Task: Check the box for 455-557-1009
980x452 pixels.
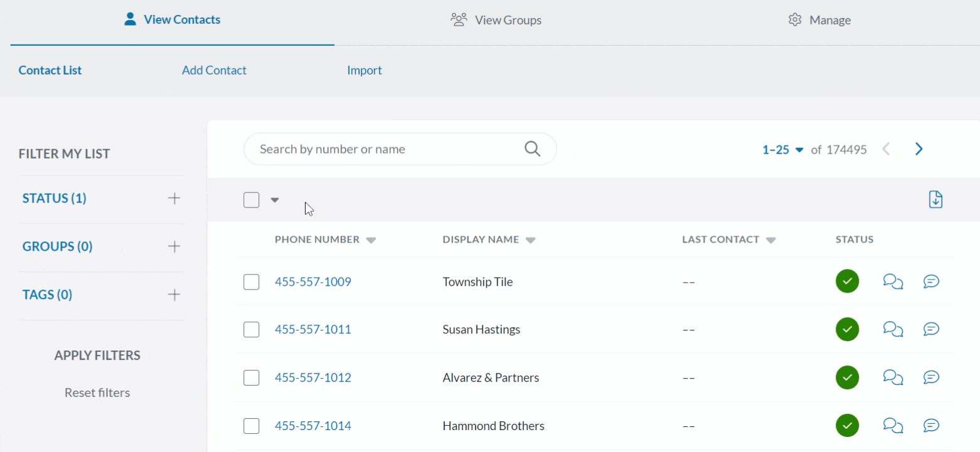Action: coord(251,282)
